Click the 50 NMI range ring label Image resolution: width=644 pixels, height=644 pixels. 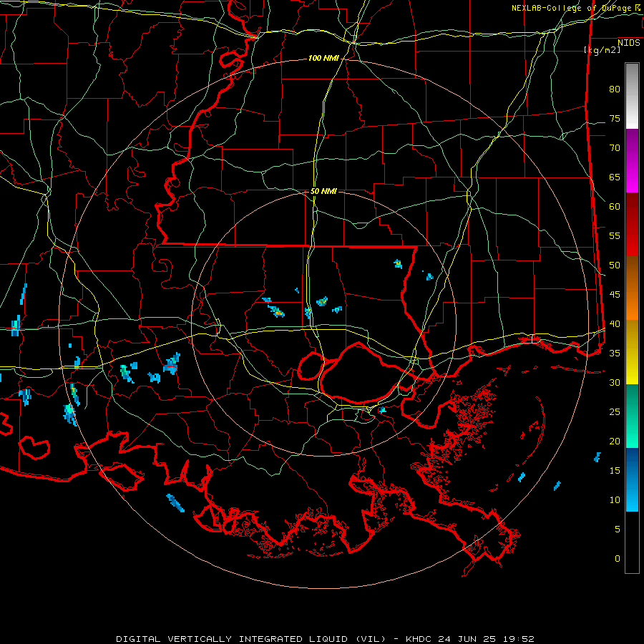323,191
